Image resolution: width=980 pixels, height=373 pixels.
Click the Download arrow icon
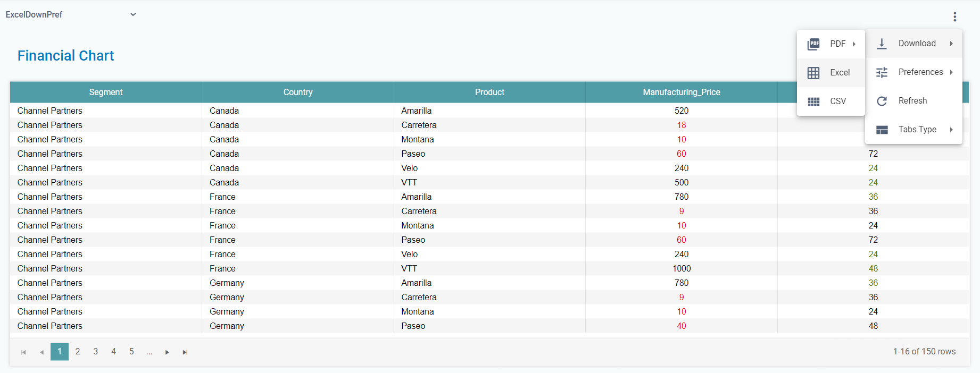(882, 44)
